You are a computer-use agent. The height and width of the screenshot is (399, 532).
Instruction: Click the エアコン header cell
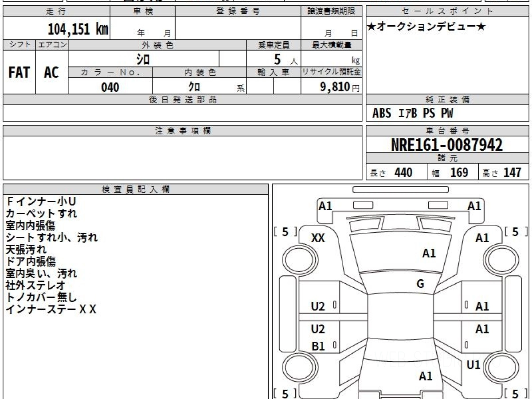pos(52,45)
